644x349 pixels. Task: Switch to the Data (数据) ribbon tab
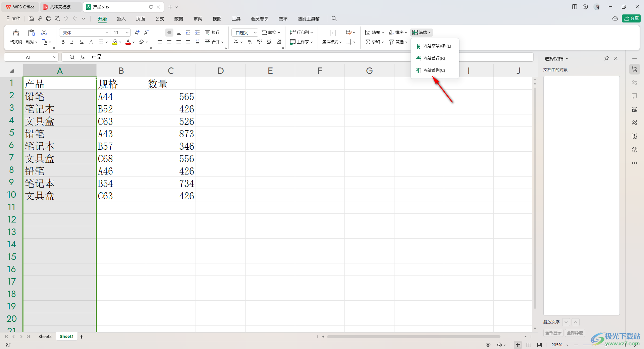(179, 19)
